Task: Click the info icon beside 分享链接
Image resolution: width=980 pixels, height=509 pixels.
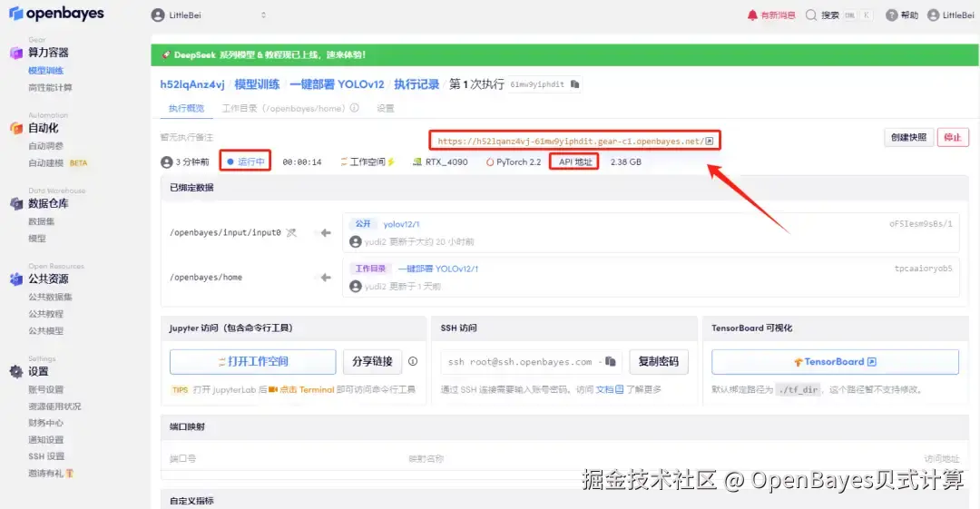Action: point(413,361)
